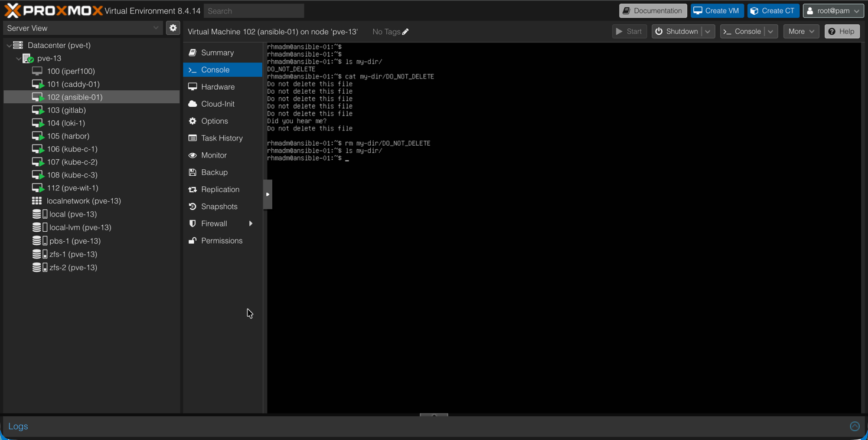Screen dimensions: 868x440
Task: Click the Search input field
Action: (254, 11)
